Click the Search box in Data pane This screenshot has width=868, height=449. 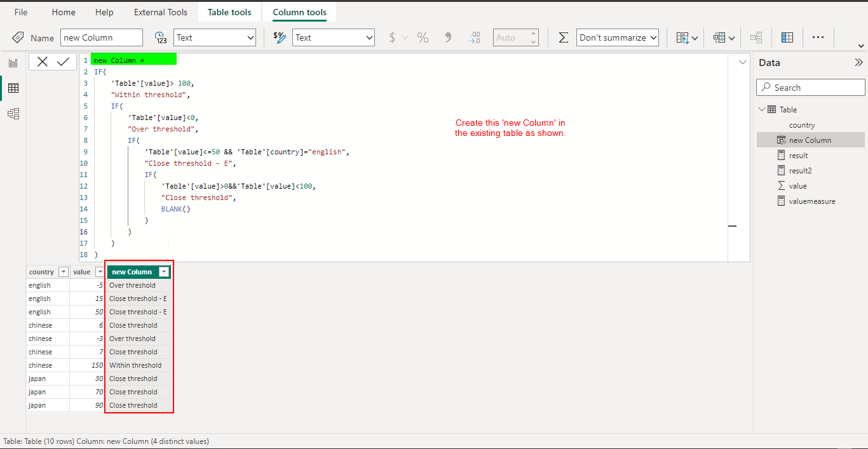[x=811, y=88]
